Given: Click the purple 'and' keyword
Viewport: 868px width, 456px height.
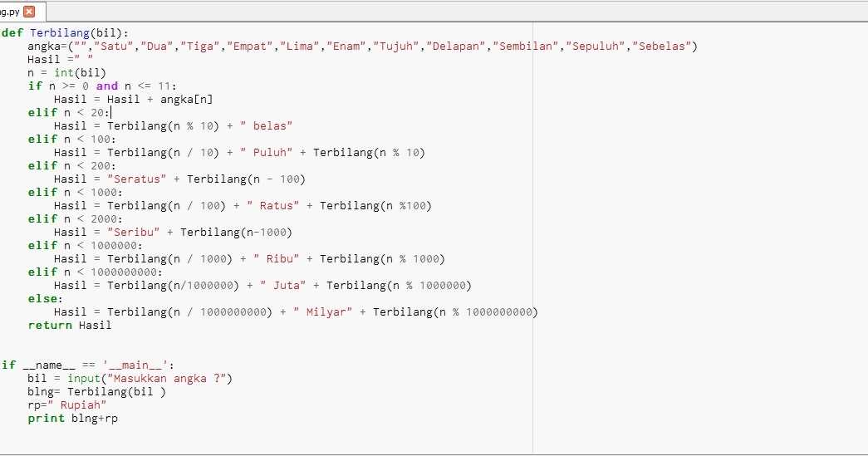Looking at the screenshot, I should click(107, 86).
